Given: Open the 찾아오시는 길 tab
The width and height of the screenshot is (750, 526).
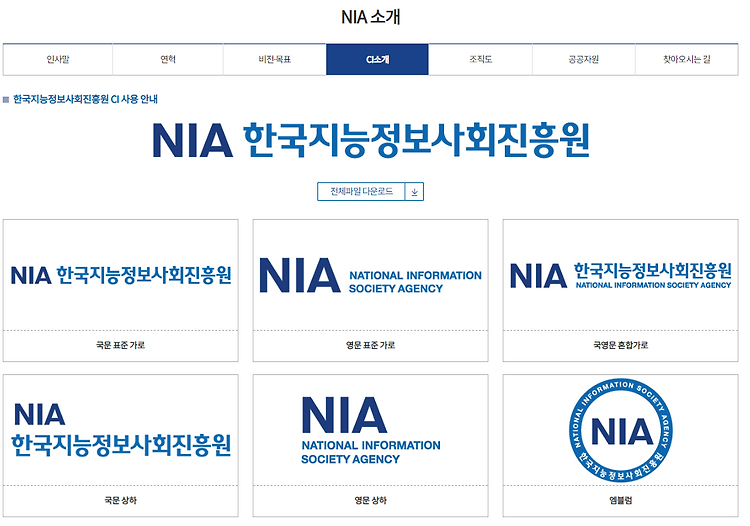Looking at the screenshot, I should [687, 60].
